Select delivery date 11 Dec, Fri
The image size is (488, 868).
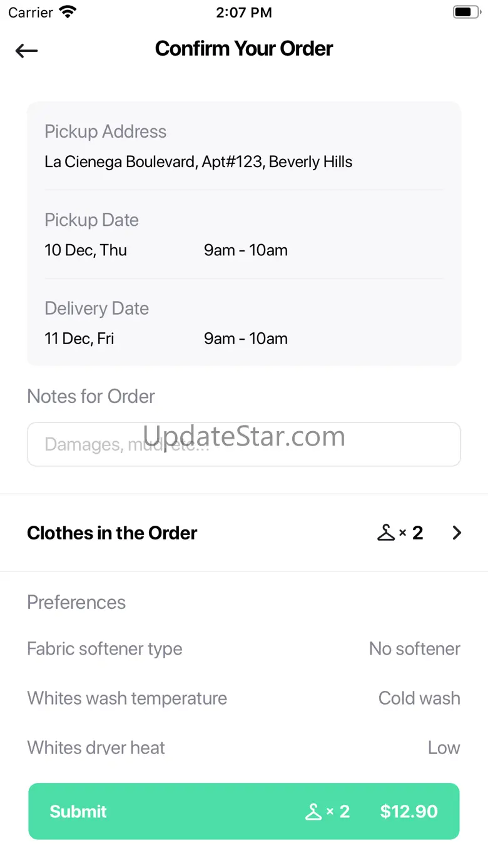pyautogui.click(x=79, y=339)
